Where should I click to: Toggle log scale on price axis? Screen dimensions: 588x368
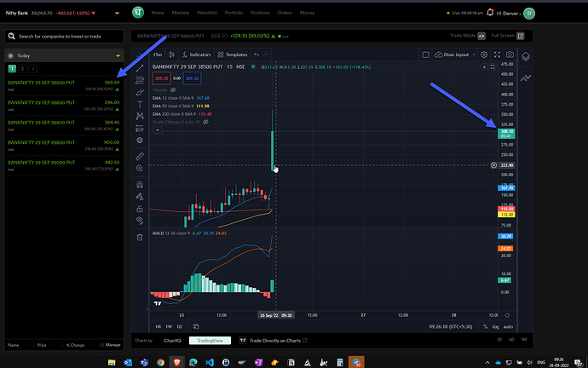[495, 327]
